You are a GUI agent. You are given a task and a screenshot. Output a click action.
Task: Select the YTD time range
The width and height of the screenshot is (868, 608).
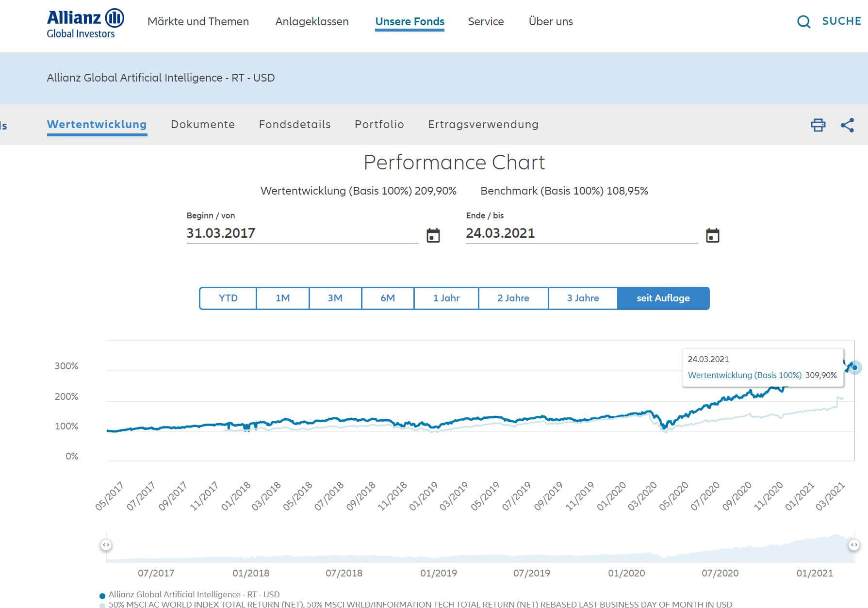[228, 298]
